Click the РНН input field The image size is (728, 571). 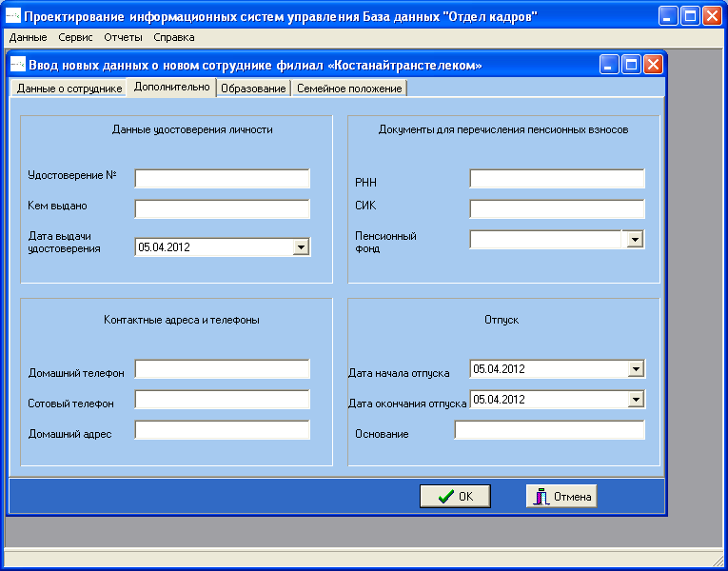click(557, 179)
